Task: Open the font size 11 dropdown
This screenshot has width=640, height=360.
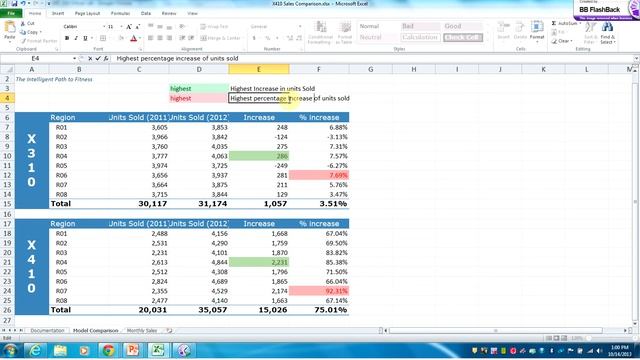Action: 121,27
